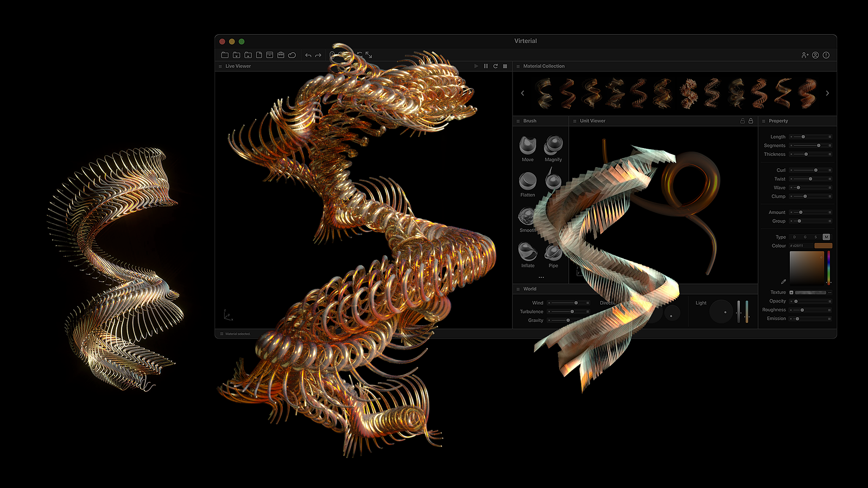Open the Brush panel menu

[518, 121]
